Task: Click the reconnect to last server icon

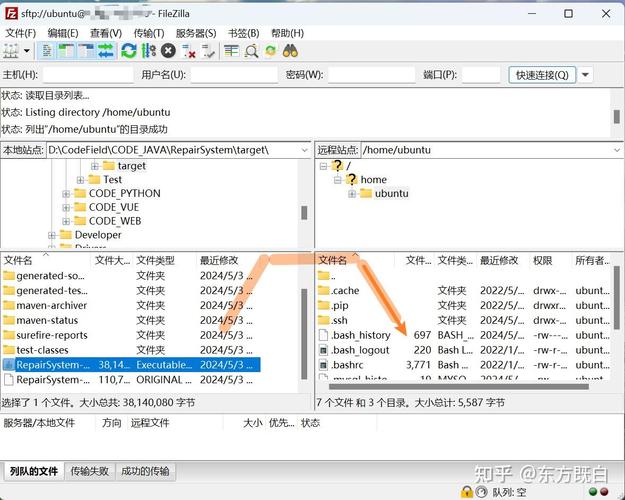Action: click(x=208, y=51)
